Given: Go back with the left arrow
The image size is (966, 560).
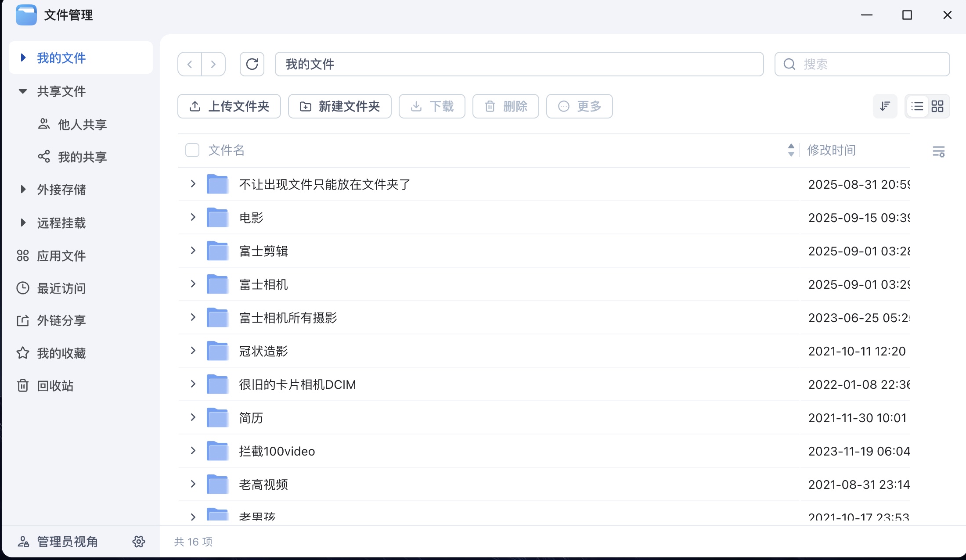Looking at the screenshot, I should click(190, 64).
